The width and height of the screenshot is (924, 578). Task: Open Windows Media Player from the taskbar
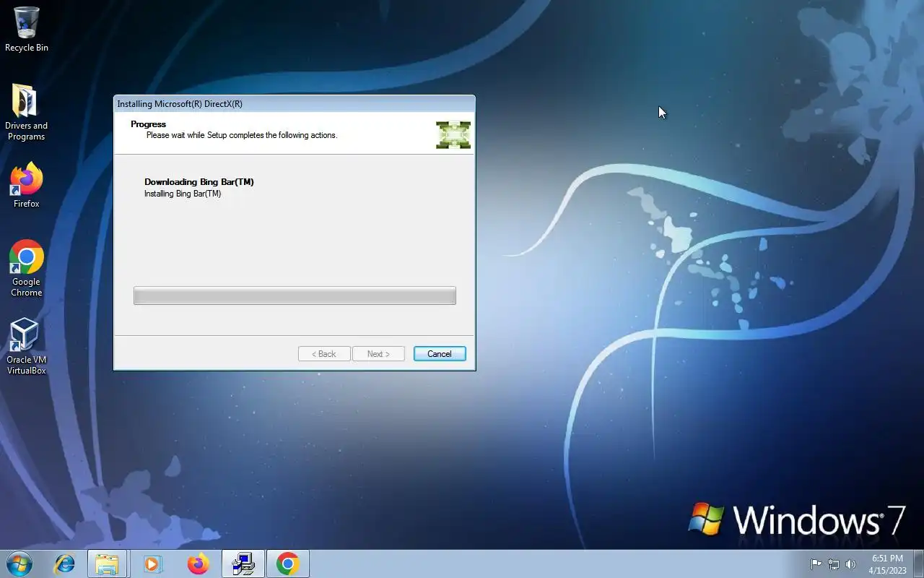[152, 564]
